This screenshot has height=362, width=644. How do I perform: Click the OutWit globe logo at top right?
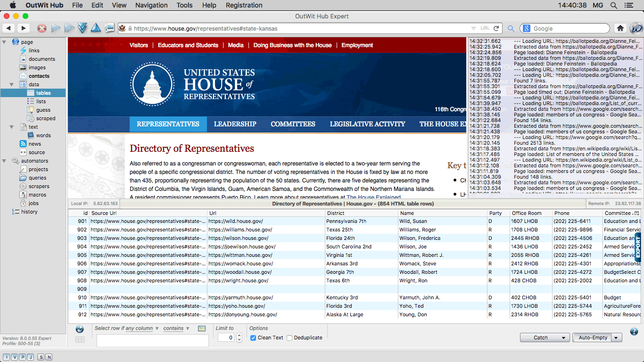click(636, 28)
